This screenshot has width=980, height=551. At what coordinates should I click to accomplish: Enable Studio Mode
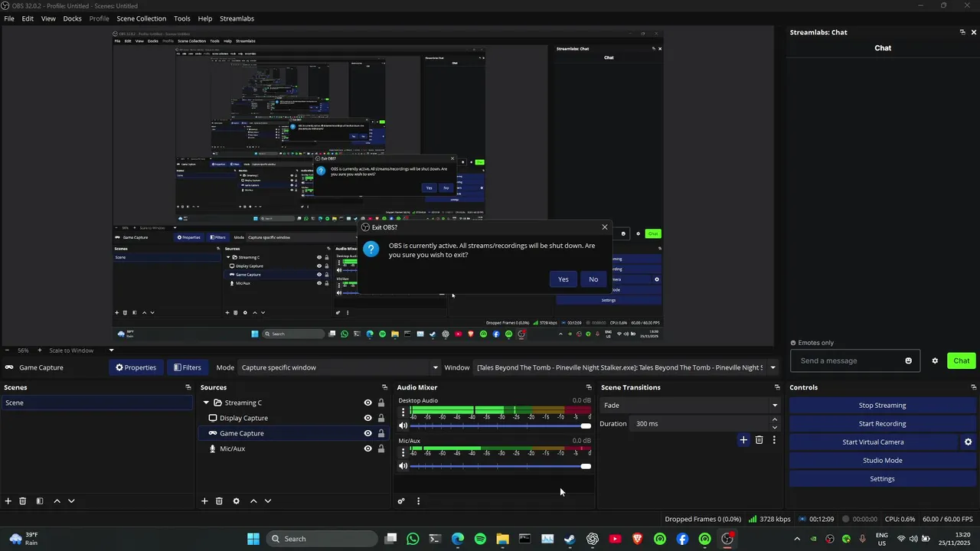coord(882,461)
